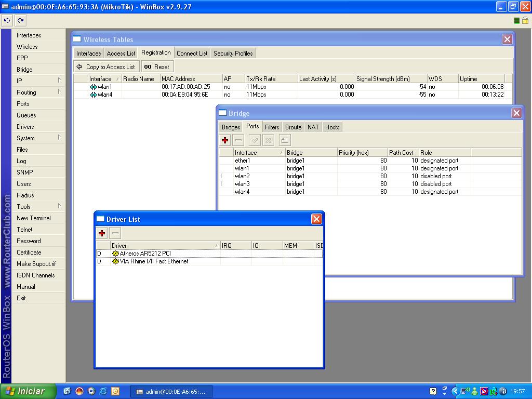This screenshot has height=399, width=532.
Task: Open the Interfaces tab in Wireless Tables
Action: coord(88,54)
